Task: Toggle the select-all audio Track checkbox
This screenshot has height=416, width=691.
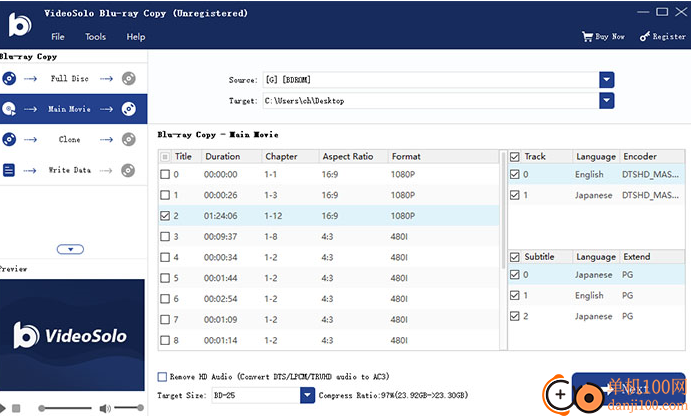Action: click(514, 157)
